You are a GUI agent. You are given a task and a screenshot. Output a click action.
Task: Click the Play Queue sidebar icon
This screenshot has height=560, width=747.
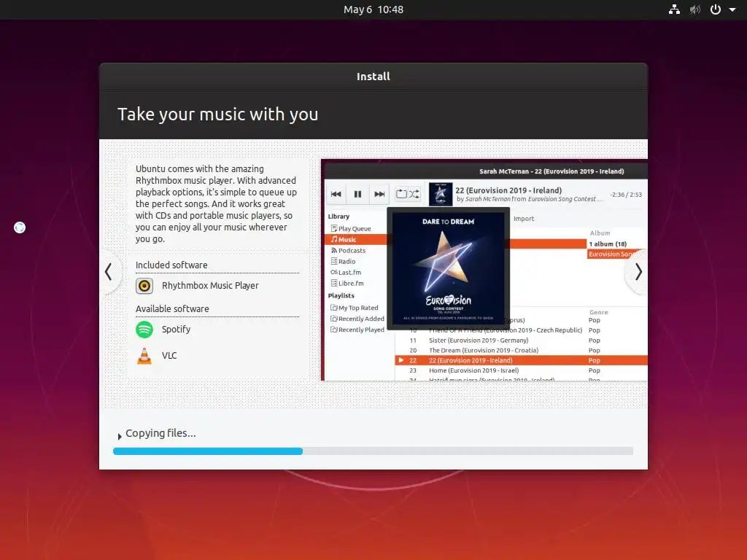pyautogui.click(x=334, y=228)
